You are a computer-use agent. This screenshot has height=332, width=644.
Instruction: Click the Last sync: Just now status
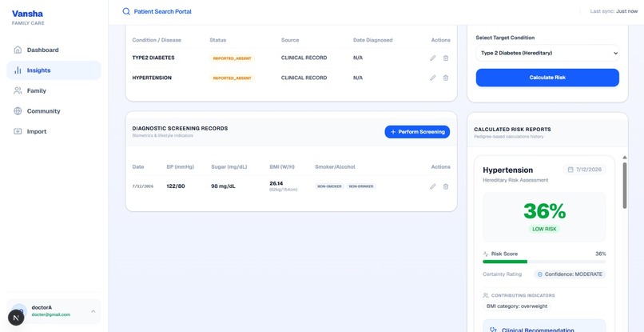[614, 11]
